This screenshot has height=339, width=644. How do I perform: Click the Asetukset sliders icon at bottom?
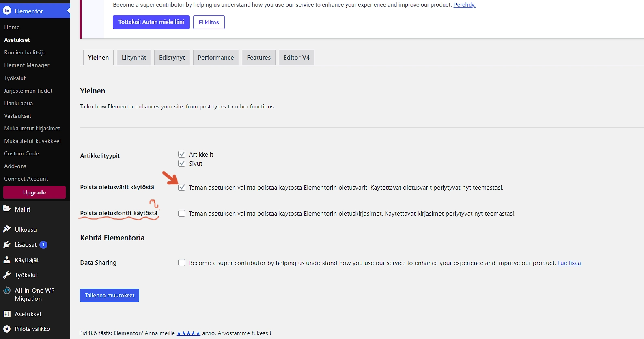pos(7,314)
